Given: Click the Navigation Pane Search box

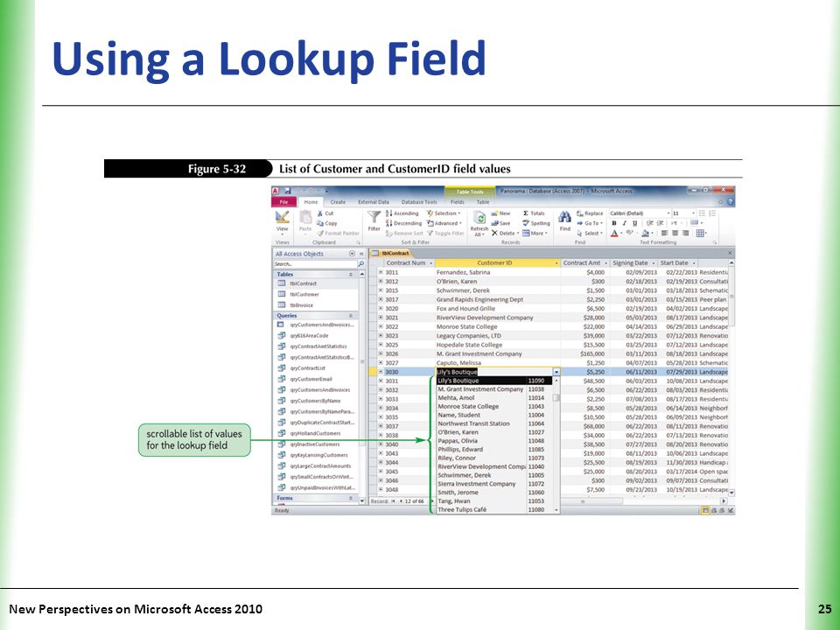Looking at the screenshot, I should (316, 263).
